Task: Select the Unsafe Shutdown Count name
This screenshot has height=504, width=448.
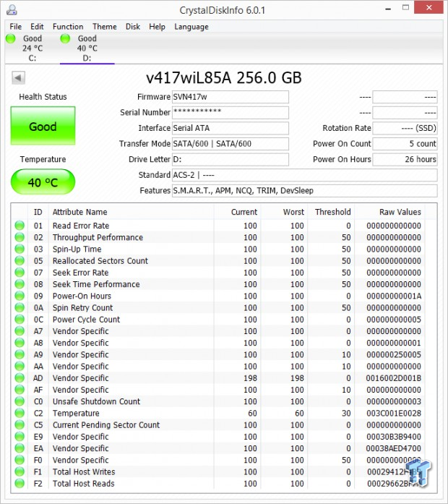Action: coord(96,401)
